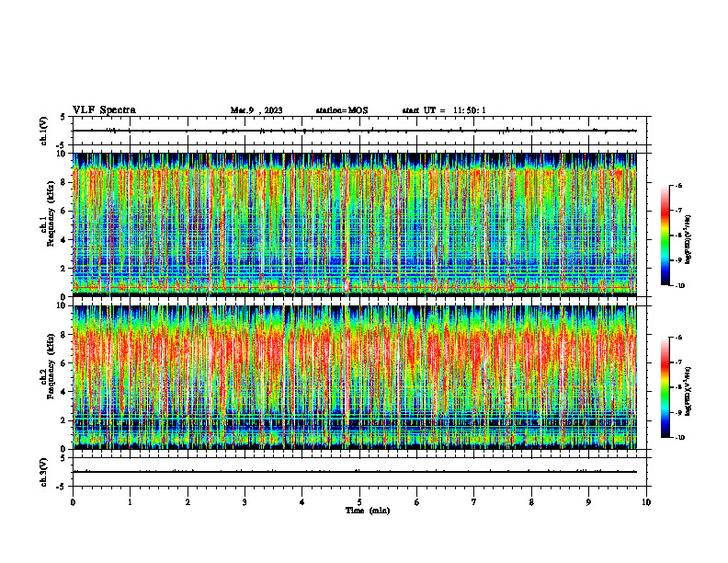Click tick label '1' on the Time axis
The width and height of the screenshot is (728, 563).
[131, 502]
